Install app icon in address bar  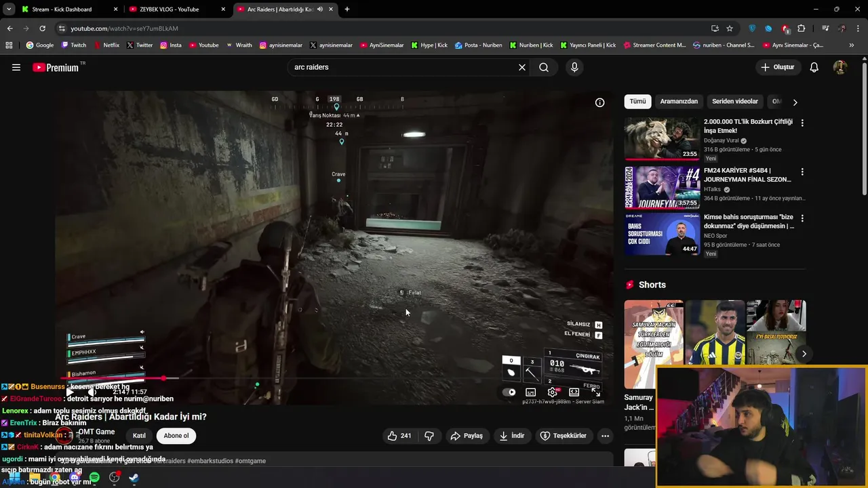715,28
